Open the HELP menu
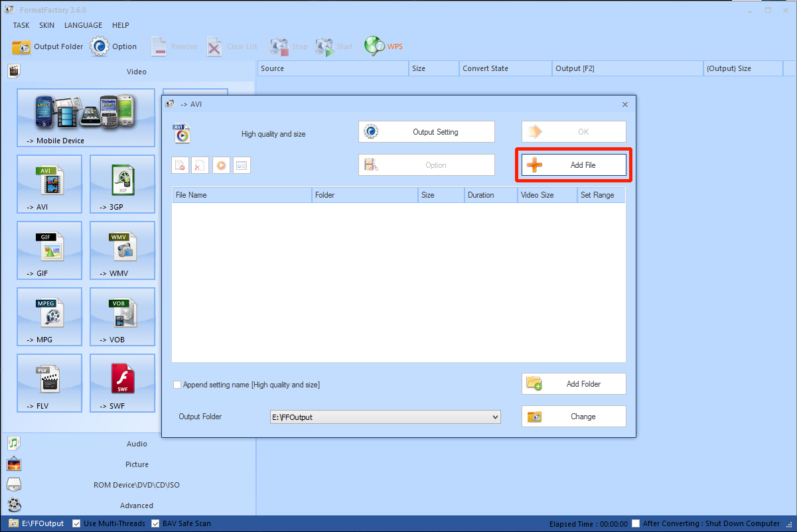Image resolution: width=797 pixels, height=532 pixels. coord(121,25)
